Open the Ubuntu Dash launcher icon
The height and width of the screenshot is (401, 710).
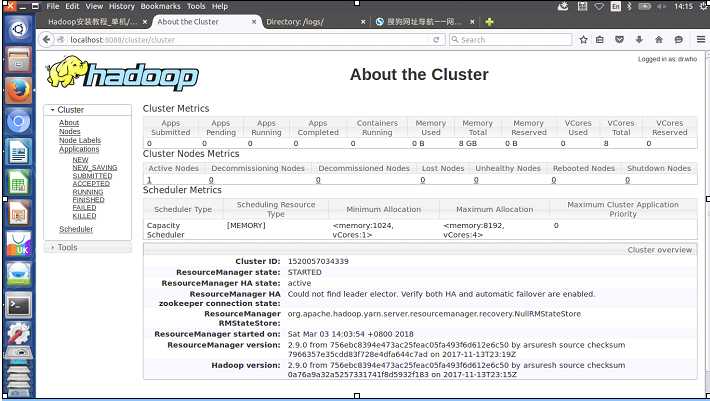click(x=19, y=30)
